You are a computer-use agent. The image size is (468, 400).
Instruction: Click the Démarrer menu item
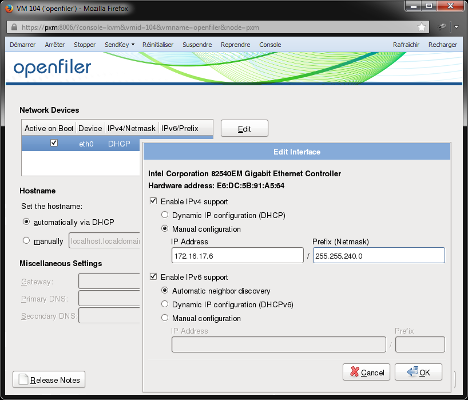[x=23, y=45]
